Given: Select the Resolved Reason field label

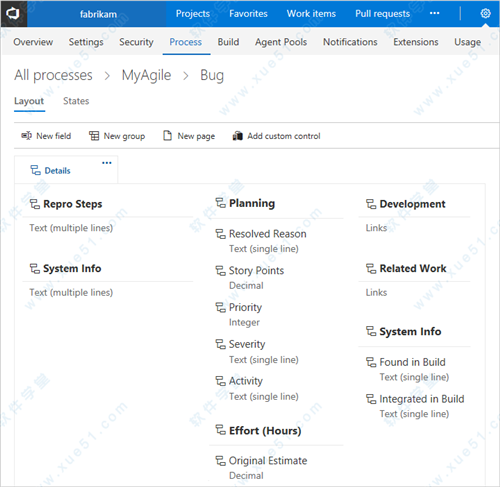Looking at the screenshot, I should tap(267, 234).
